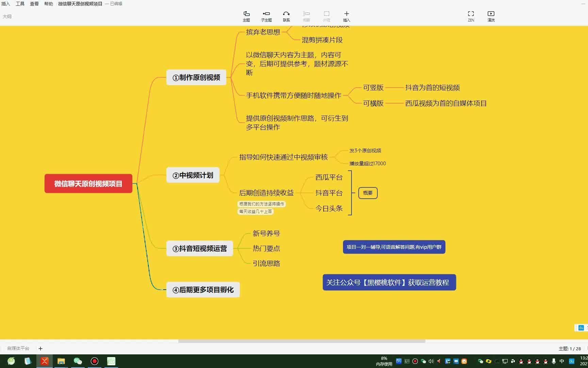
Task: Select the 可竖版 subtopic
Action: [x=373, y=88]
